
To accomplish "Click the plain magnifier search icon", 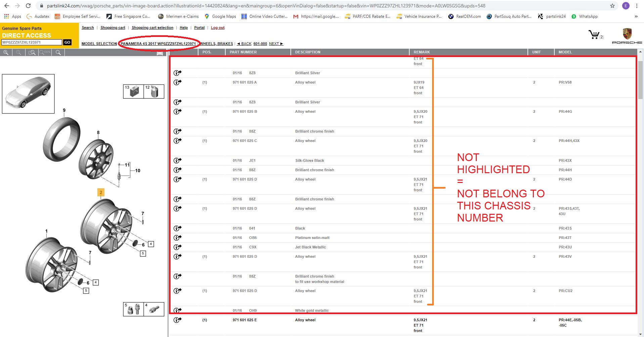I will pos(58,52).
